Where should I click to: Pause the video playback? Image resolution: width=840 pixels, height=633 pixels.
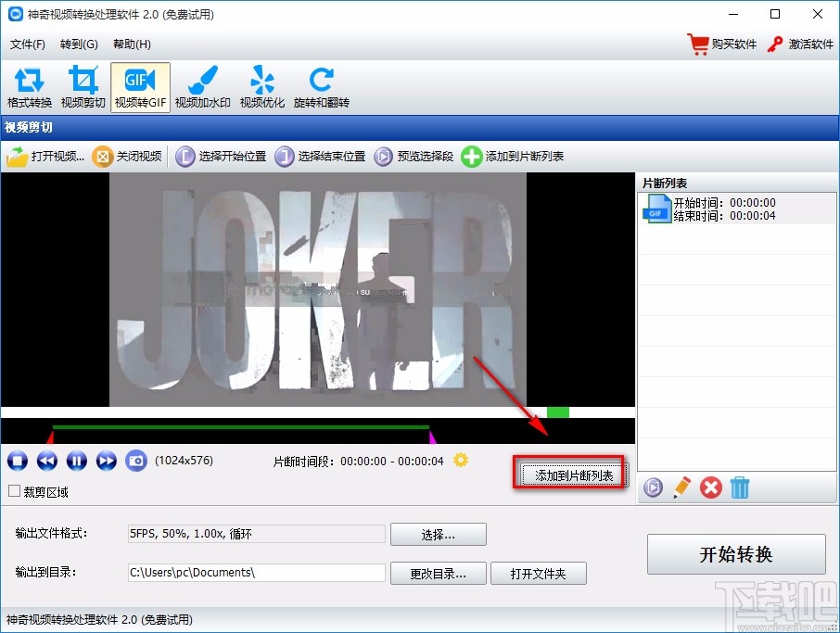pyautogui.click(x=77, y=461)
